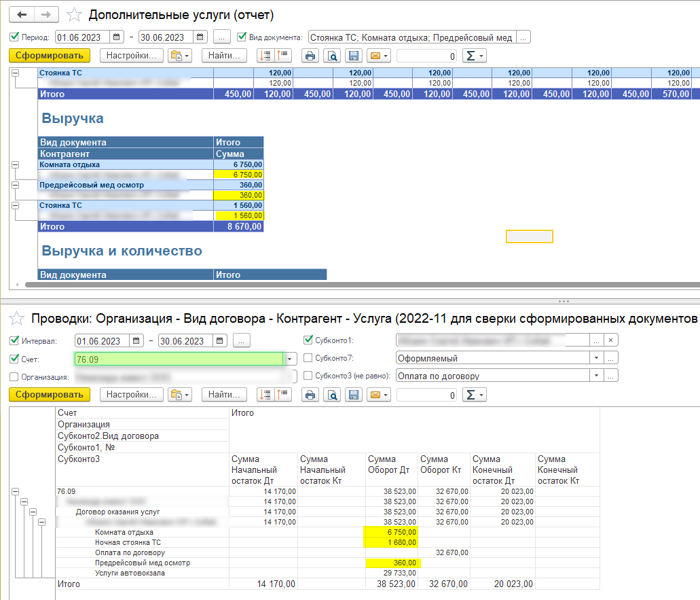Enable the Субконто7 checkbox

(308, 358)
